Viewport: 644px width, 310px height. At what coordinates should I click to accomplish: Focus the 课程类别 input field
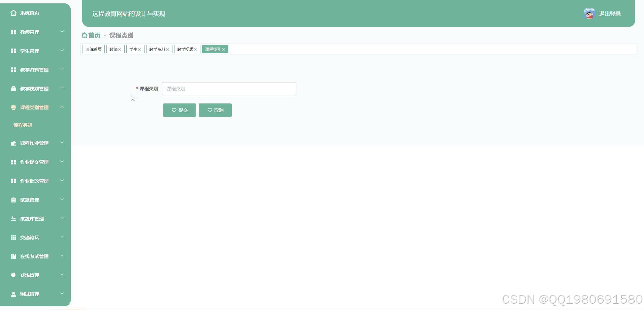(x=229, y=89)
